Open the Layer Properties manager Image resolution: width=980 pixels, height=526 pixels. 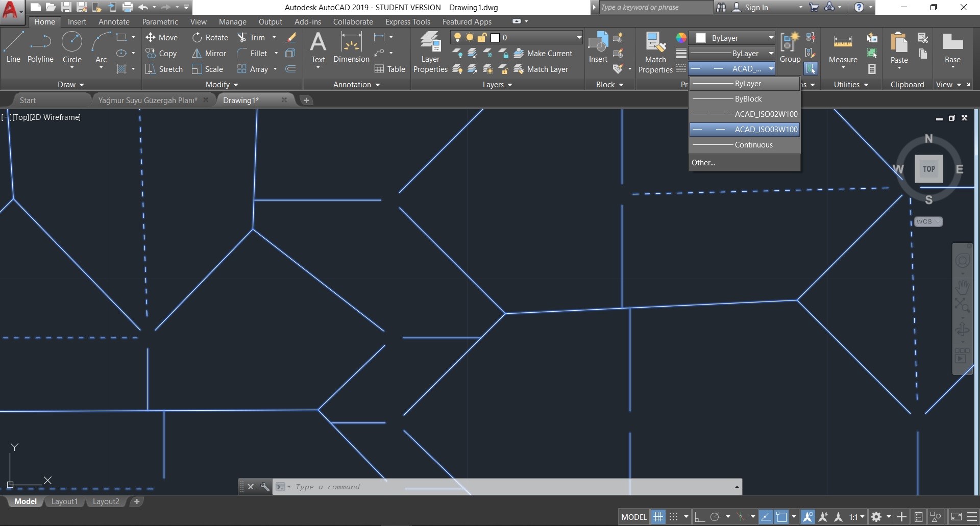tap(430, 51)
